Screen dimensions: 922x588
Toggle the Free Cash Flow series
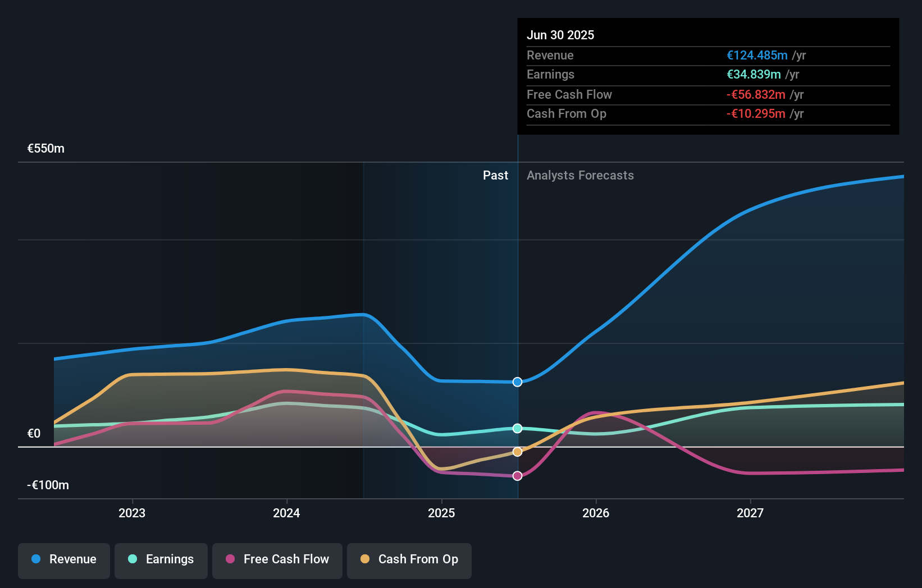[277, 559]
